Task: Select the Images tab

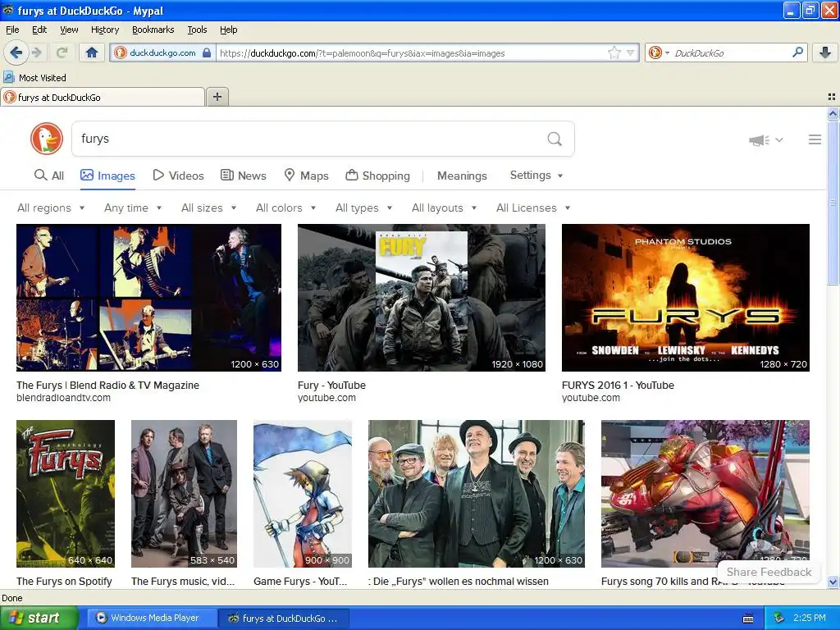Action: click(x=107, y=176)
